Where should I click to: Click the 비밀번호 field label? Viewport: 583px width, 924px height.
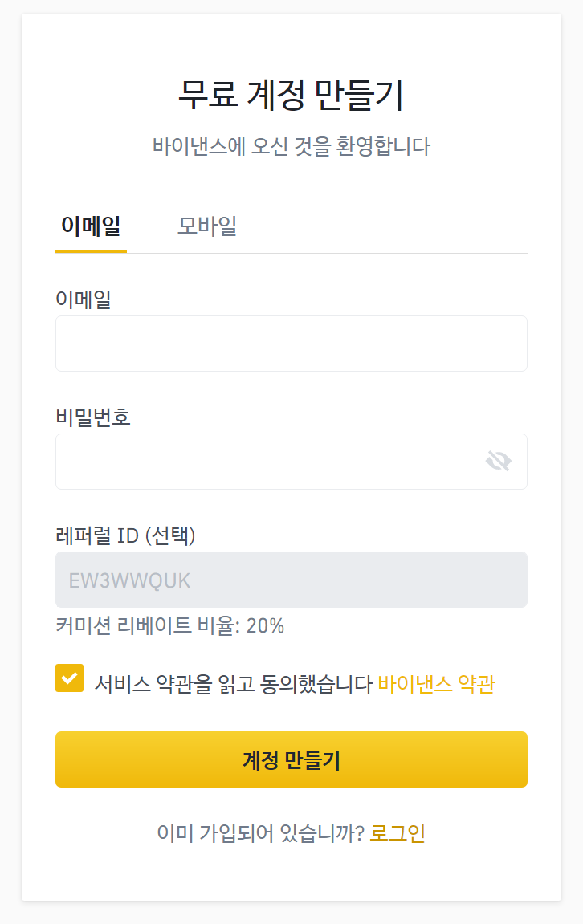coord(93,417)
